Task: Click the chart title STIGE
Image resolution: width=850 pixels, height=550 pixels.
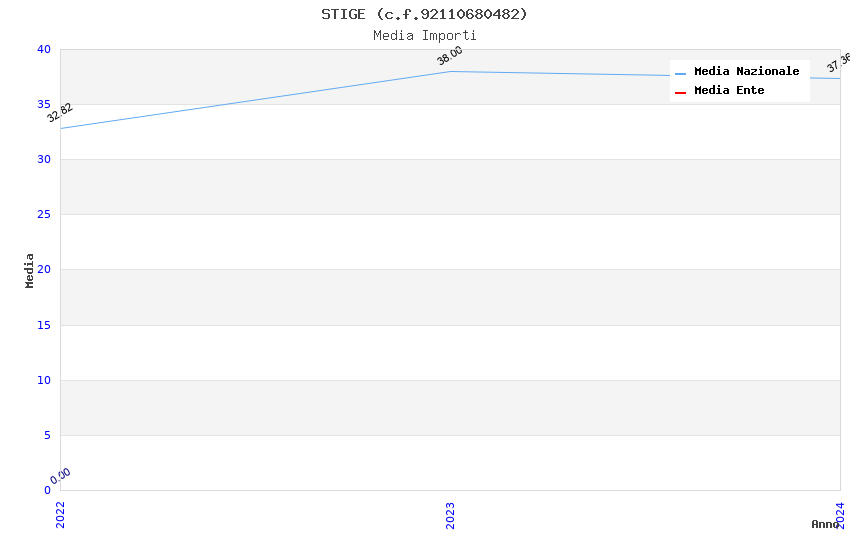Action: [x=424, y=14]
